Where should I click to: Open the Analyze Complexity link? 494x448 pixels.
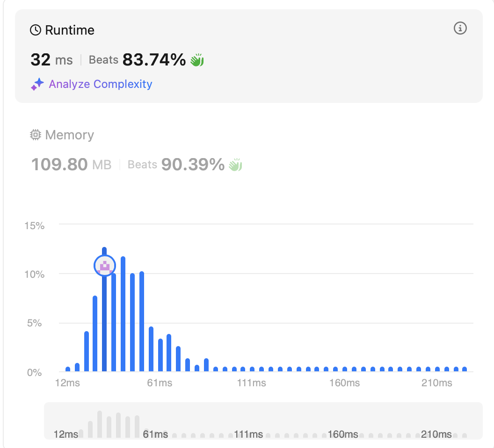click(x=100, y=84)
